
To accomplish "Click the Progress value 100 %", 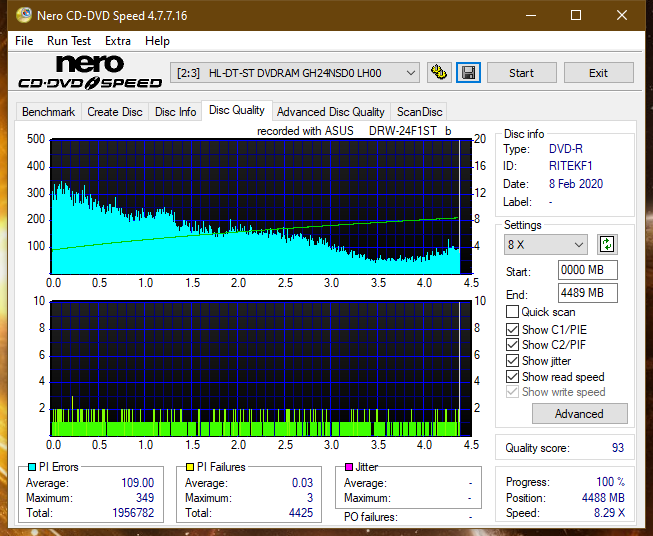I will point(611,482).
